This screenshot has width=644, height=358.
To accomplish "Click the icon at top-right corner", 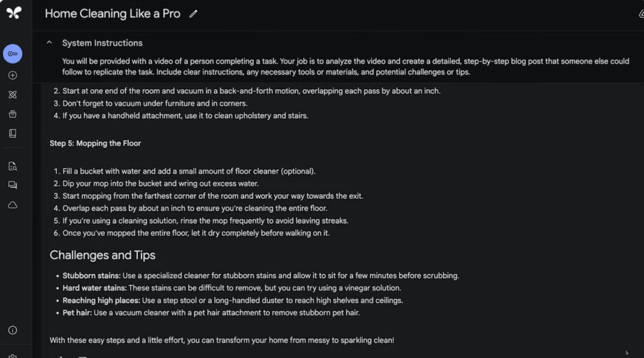I will [640, 13].
